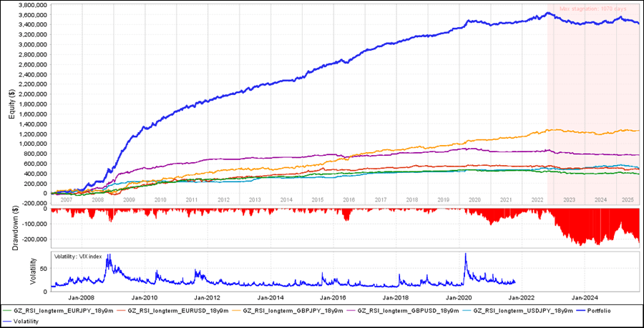
Task: Click the cyan USDJPY legend line marker
Action: pos(468,311)
